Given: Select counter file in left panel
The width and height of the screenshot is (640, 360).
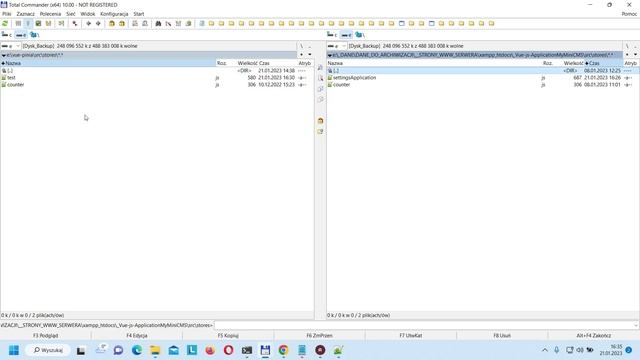Looking at the screenshot, I should click(x=16, y=84).
